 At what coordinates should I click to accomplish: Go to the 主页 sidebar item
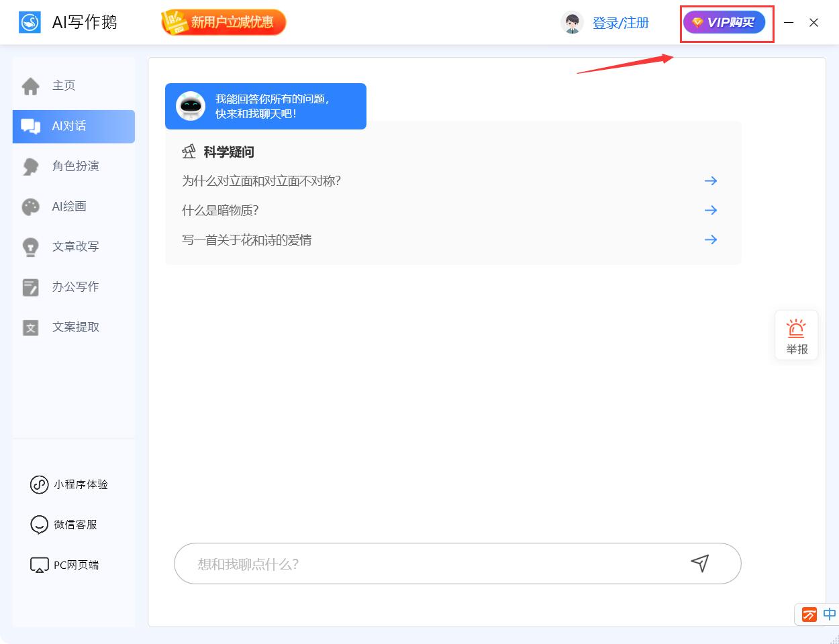[74, 86]
